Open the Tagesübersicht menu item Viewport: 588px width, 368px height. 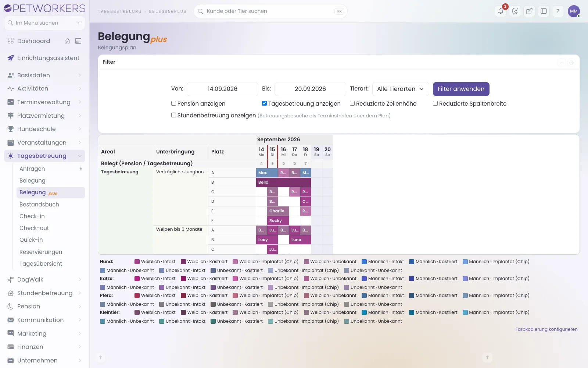[51, 263]
